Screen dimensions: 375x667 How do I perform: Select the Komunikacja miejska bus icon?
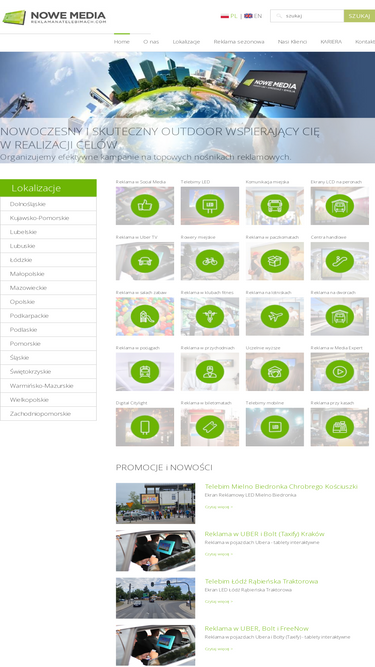[275, 206]
